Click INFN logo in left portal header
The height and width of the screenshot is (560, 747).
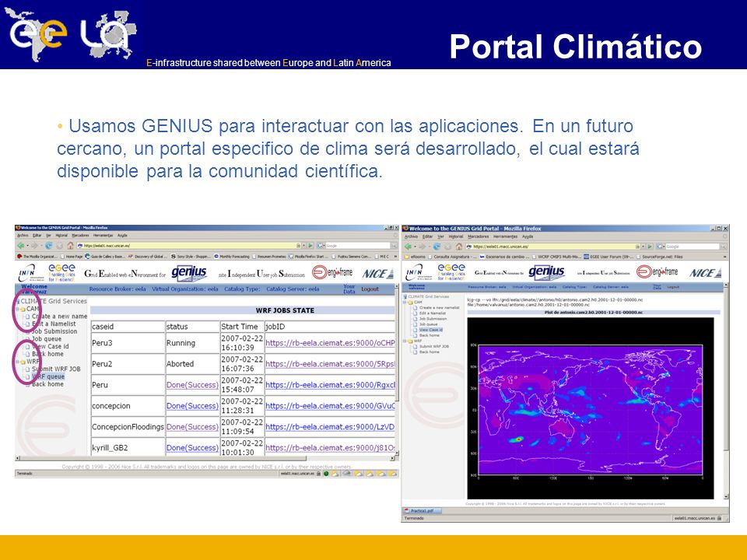(x=30, y=272)
